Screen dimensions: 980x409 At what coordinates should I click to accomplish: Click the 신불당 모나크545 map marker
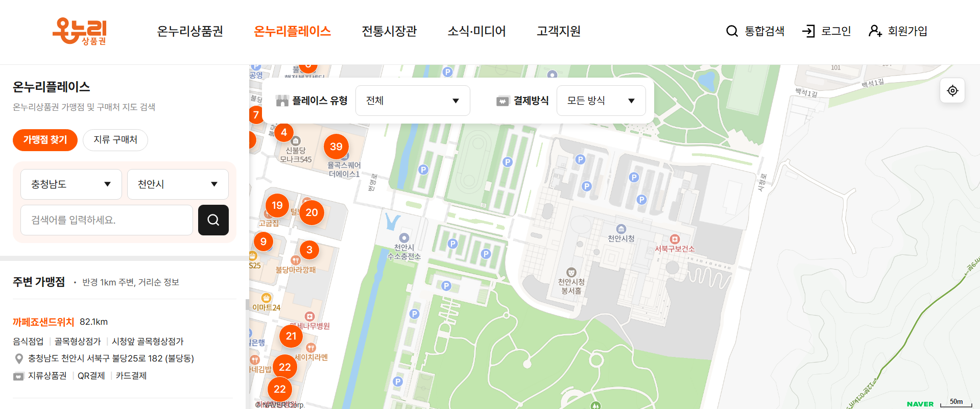click(x=296, y=141)
